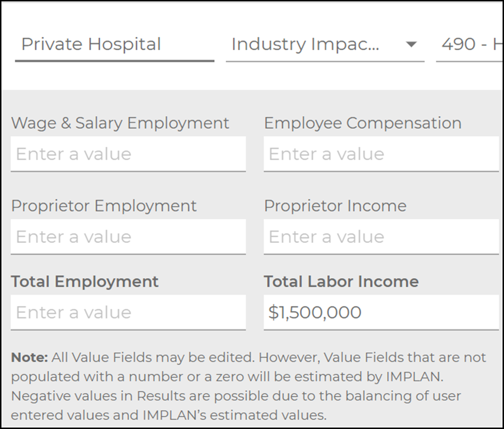504x429 pixels.
Task: Select the Wage & Salary Employment input
Action: coord(128,154)
